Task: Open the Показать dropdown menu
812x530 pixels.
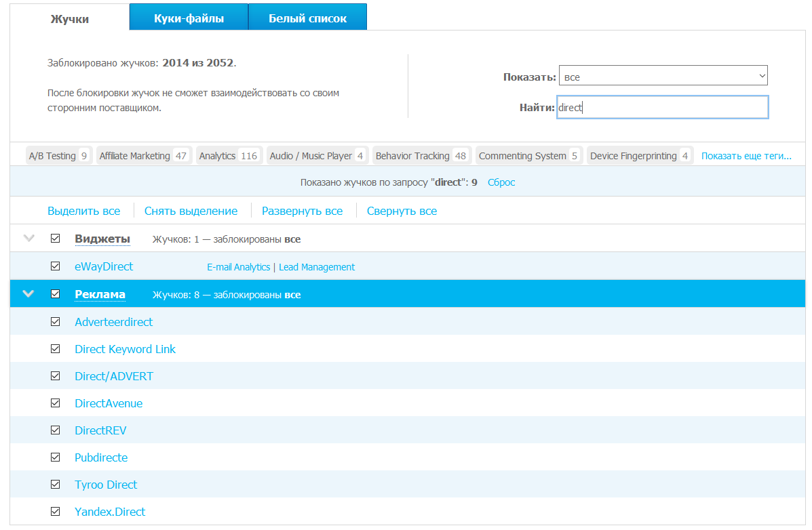Action: 663,75
